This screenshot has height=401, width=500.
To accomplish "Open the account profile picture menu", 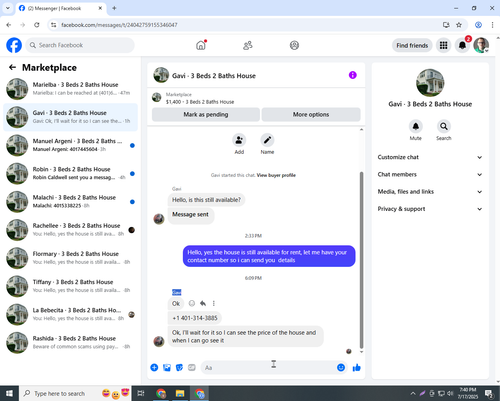I will pyautogui.click(x=481, y=45).
